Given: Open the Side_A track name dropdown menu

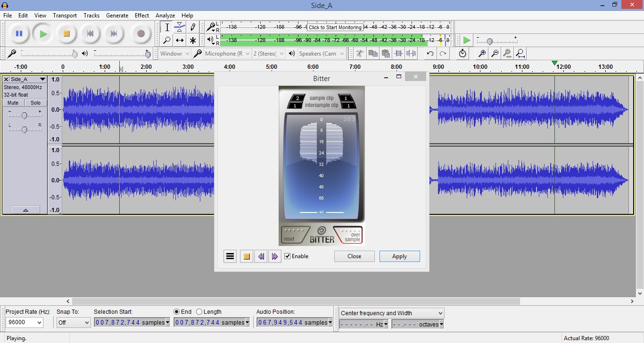Looking at the screenshot, I should coord(28,79).
